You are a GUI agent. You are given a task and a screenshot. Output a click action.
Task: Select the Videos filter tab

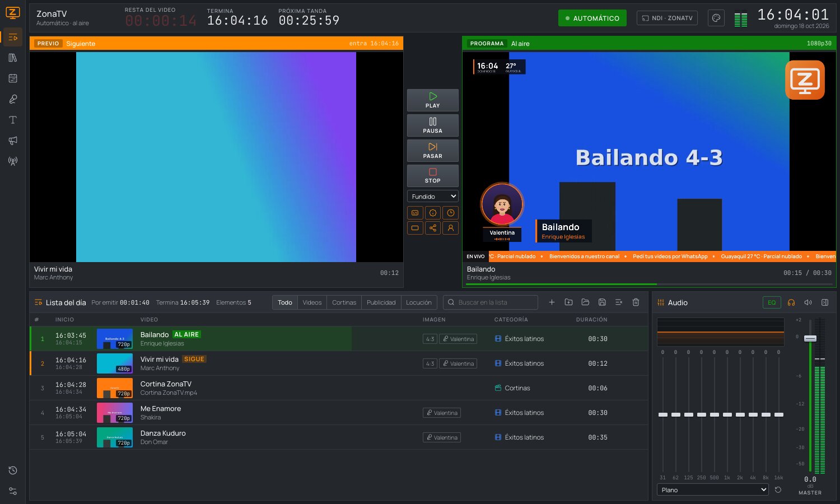coord(312,302)
